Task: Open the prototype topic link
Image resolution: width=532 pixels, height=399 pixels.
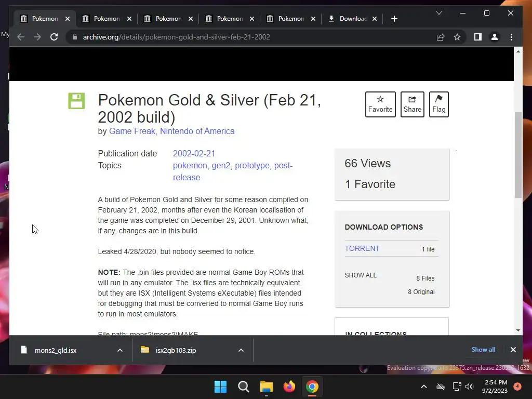Action: pyautogui.click(x=252, y=166)
